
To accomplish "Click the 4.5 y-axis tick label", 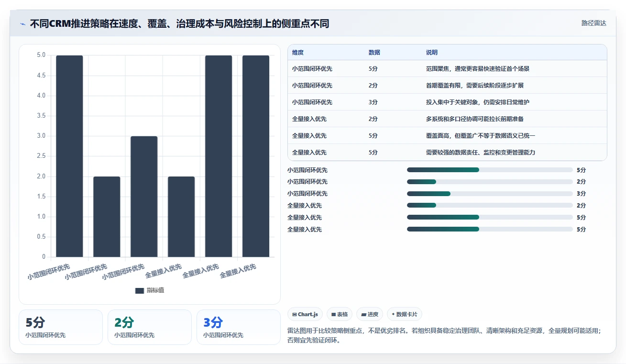I will pyautogui.click(x=42, y=76).
